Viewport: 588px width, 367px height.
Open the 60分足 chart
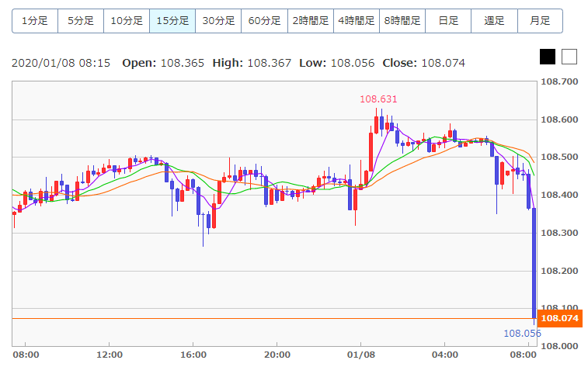coord(264,21)
